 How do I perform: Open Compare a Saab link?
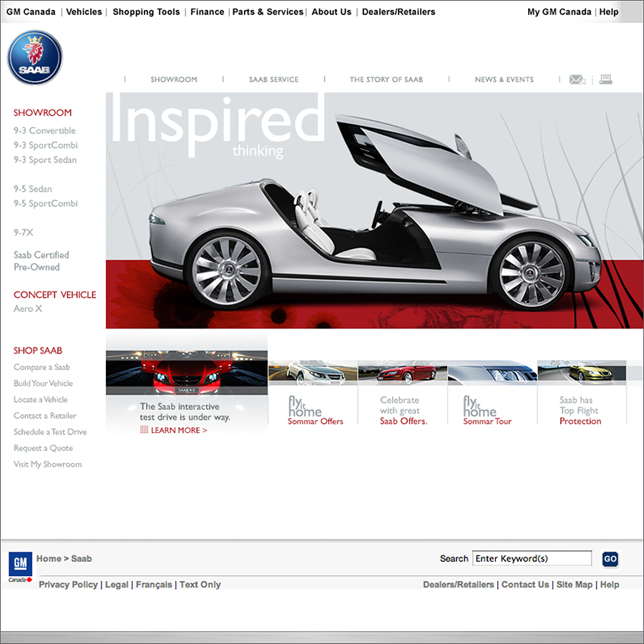coord(42,367)
